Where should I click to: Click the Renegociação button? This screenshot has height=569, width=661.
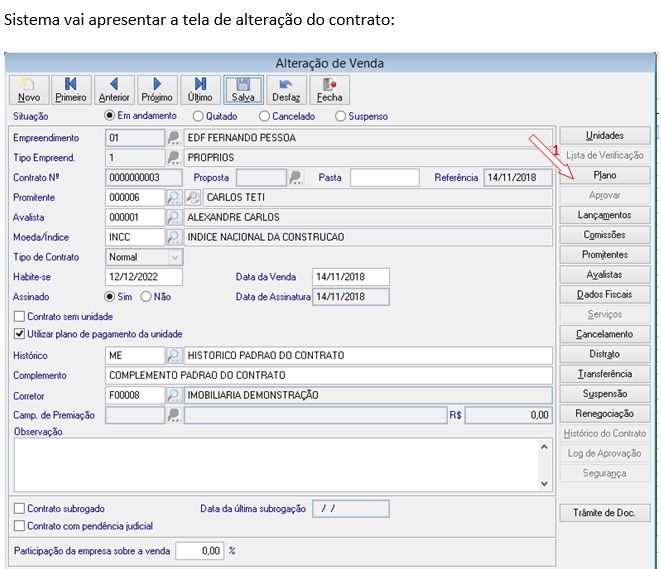[x=605, y=413]
